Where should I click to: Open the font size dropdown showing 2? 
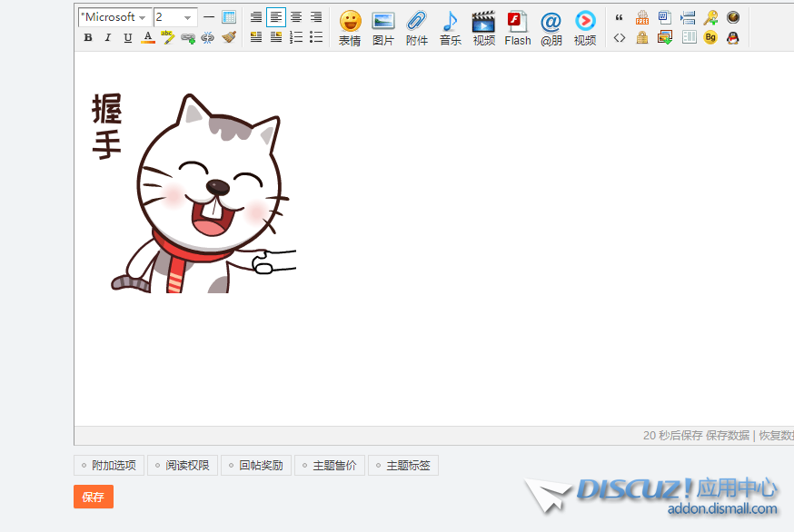[x=175, y=17]
